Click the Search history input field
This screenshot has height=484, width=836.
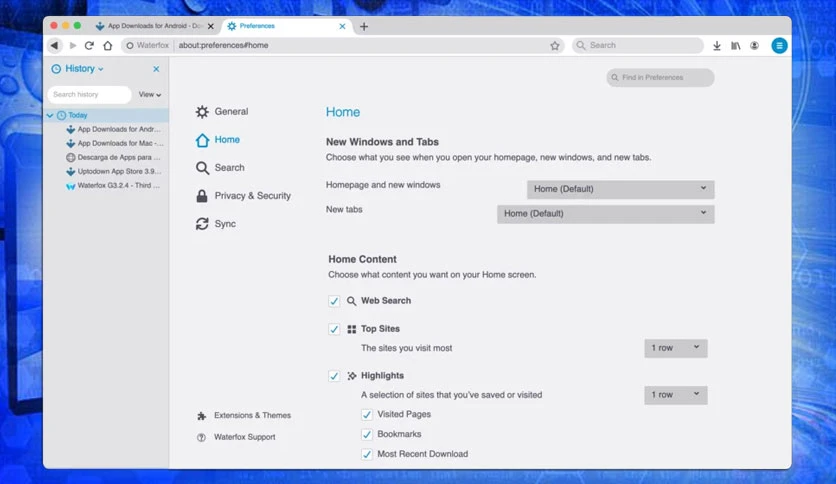(90, 94)
